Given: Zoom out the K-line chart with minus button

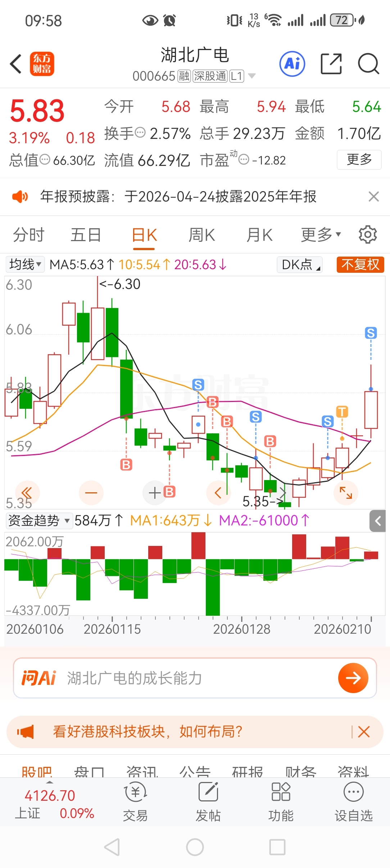Looking at the screenshot, I should (x=91, y=493).
